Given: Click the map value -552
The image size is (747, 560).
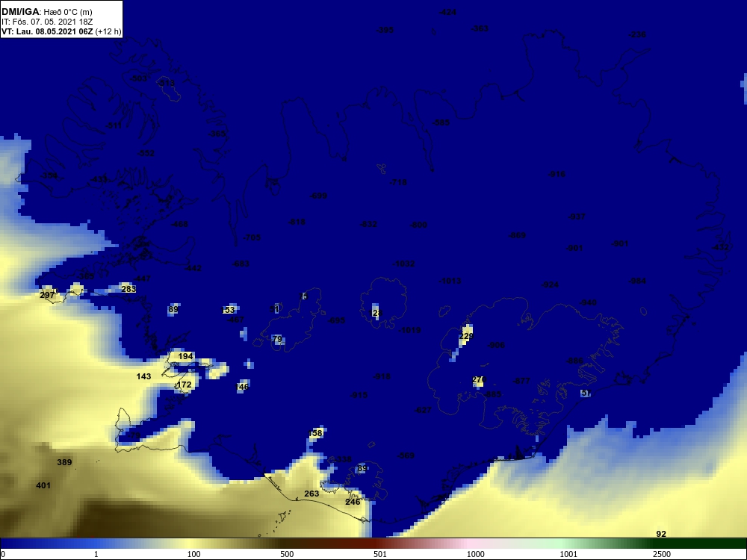Looking at the screenshot, I should coord(146,153).
